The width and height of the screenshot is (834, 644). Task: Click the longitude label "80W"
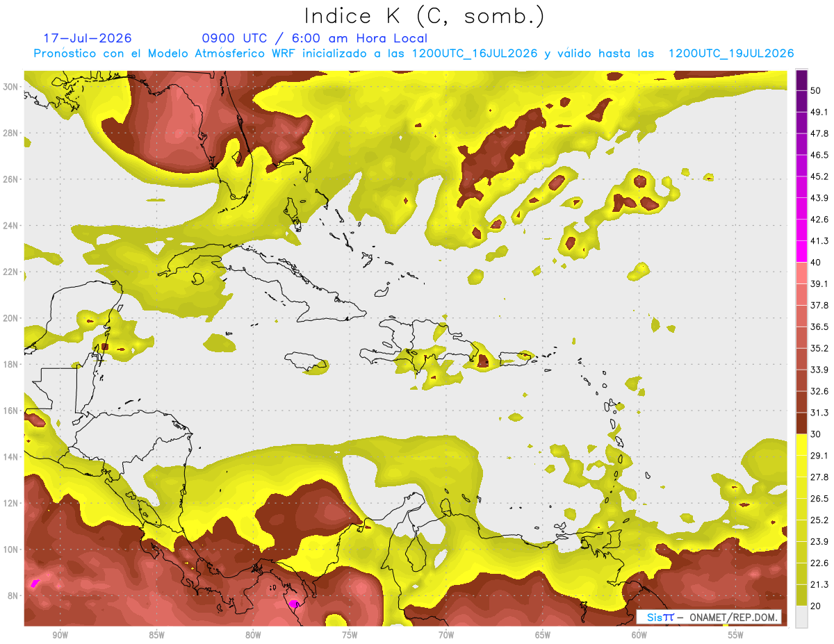pos(253,635)
